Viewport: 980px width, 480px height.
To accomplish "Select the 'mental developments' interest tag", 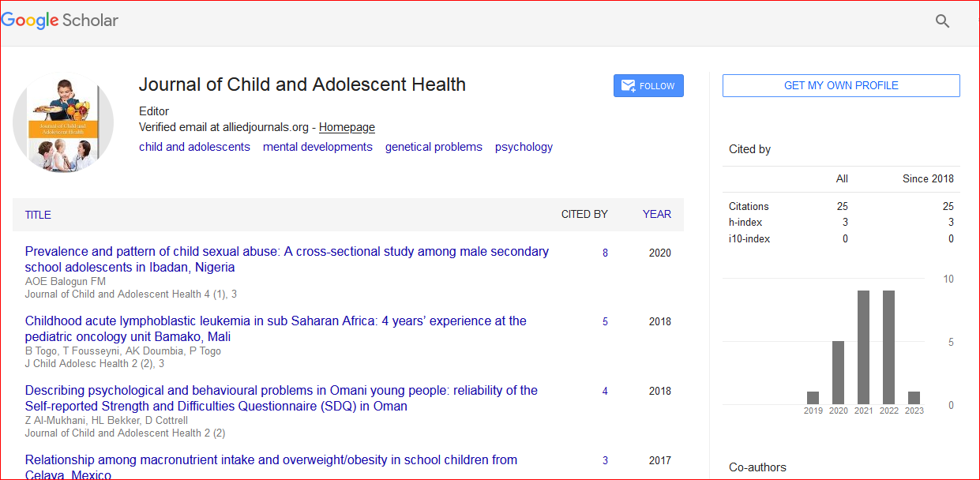I will coord(317,147).
